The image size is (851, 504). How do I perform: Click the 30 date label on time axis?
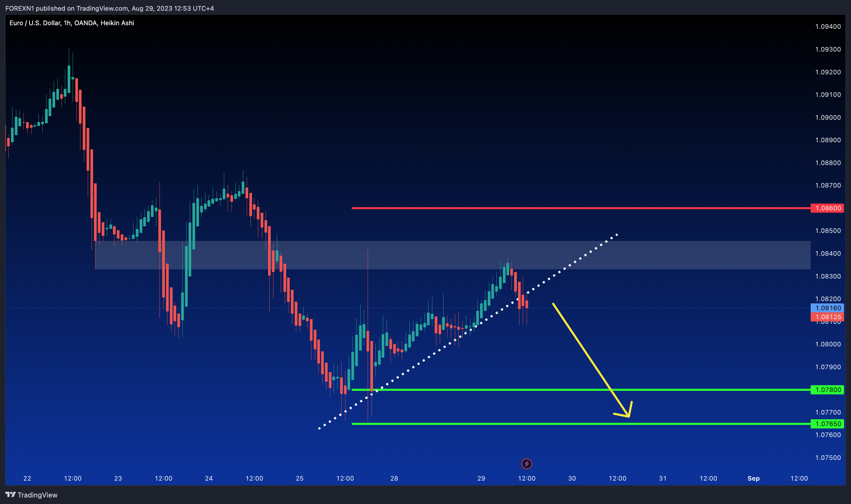572,478
